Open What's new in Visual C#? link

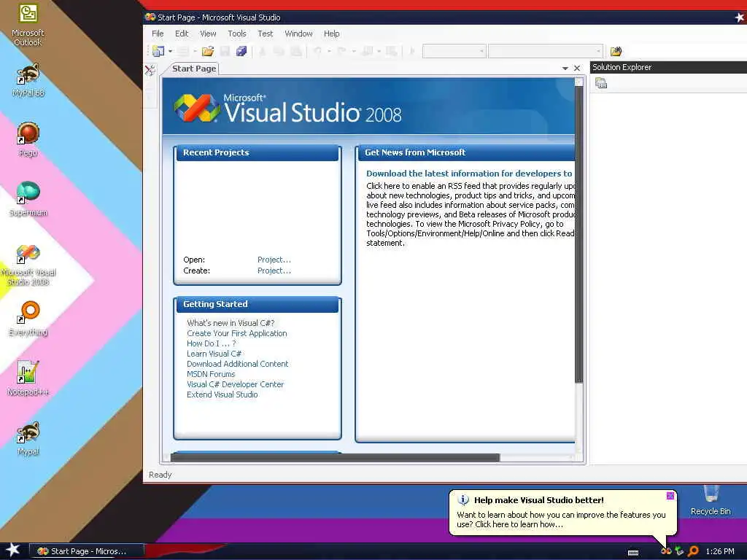pyautogui.click(x=231, y=323)
